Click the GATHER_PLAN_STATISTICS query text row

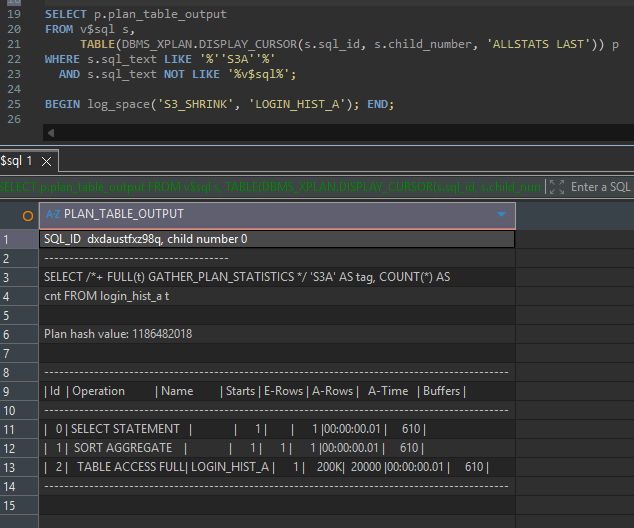pos(277,277)
